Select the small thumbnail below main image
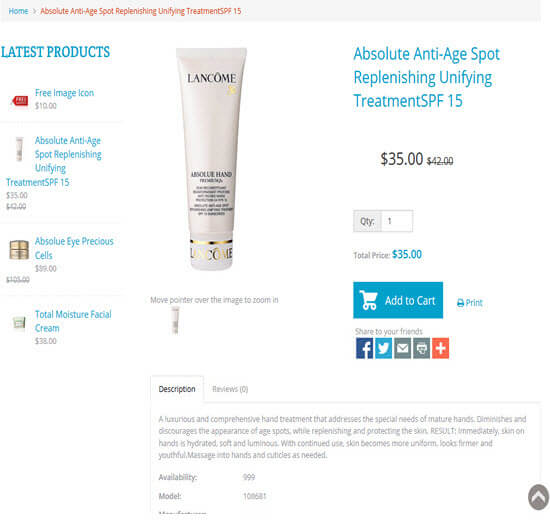550x527 pixels. coord(175,320)
